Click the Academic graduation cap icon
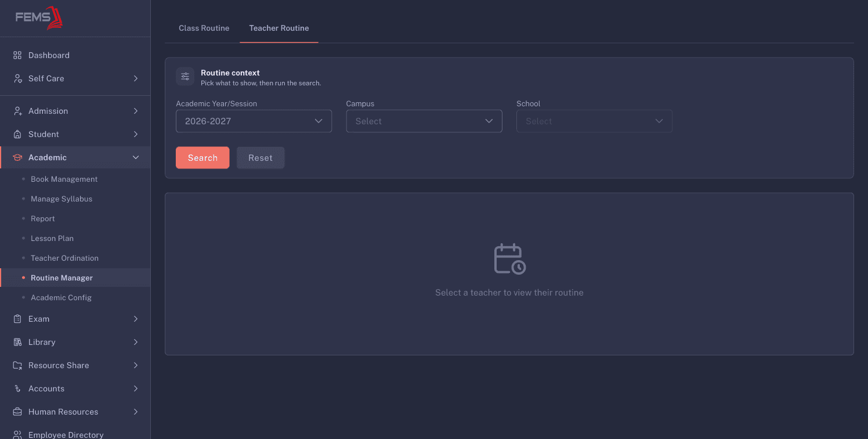The width and height of the screenshot is (868, 439). 17,157
